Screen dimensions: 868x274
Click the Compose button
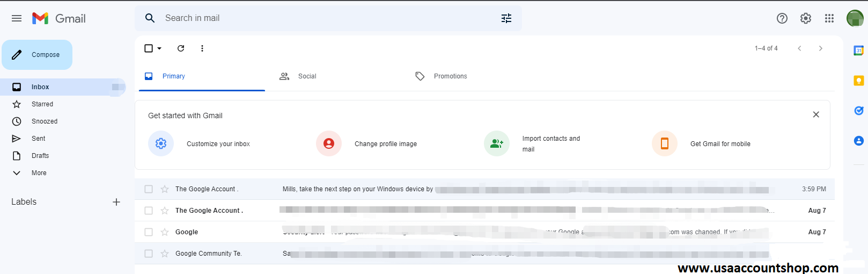click(37, 55)
